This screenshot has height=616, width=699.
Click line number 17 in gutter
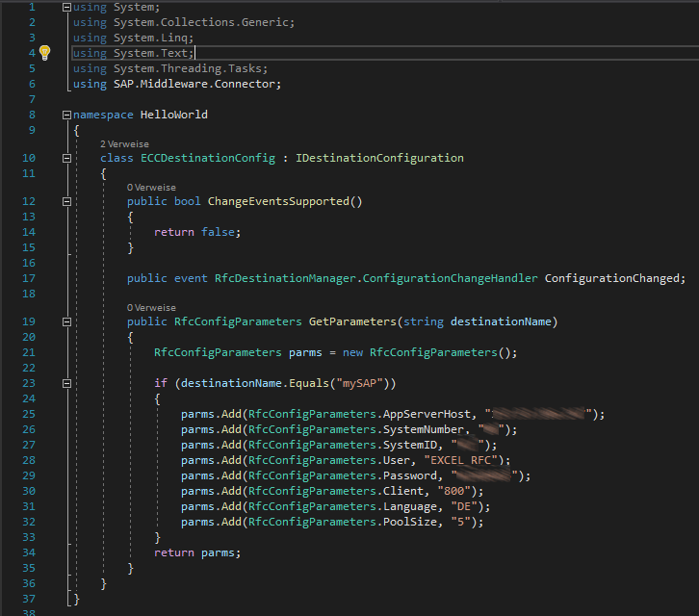pos(29,278)
